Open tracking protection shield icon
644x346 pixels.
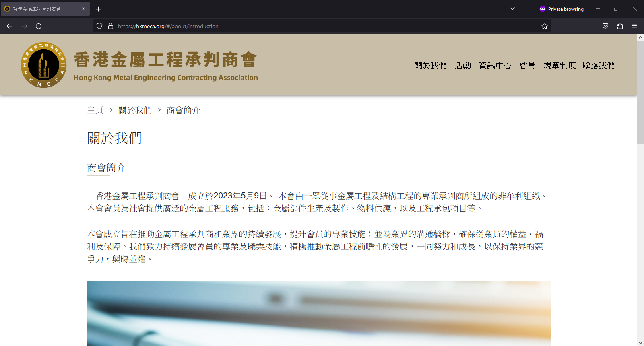pyautogui.click(x=99, y=26)
